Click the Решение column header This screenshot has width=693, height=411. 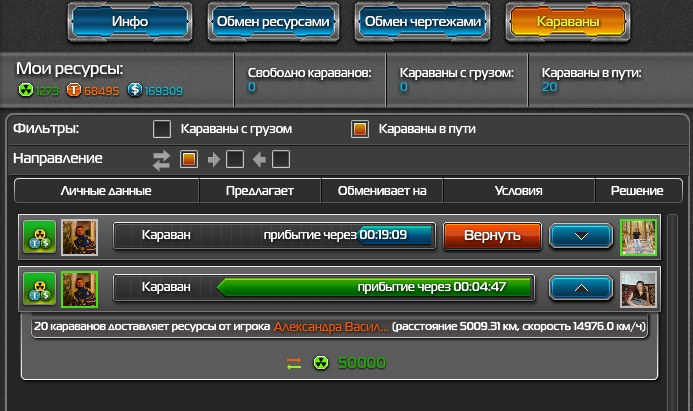(x=637, y=191)
